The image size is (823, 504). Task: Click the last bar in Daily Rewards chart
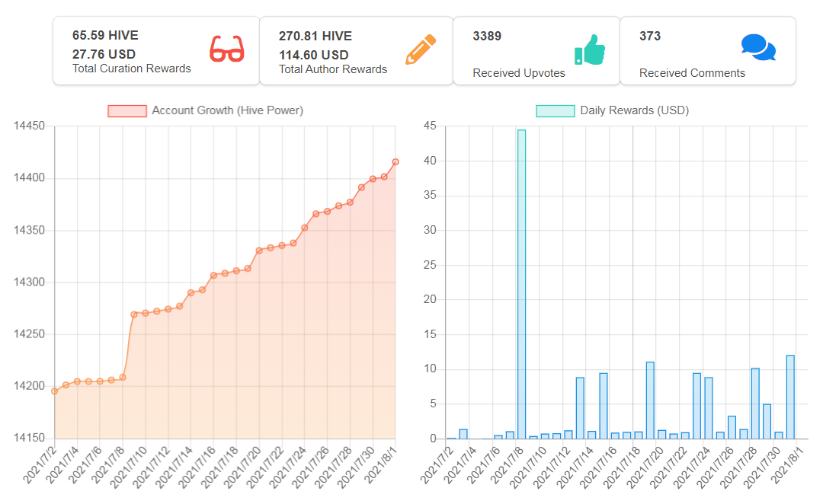[790, 397]
